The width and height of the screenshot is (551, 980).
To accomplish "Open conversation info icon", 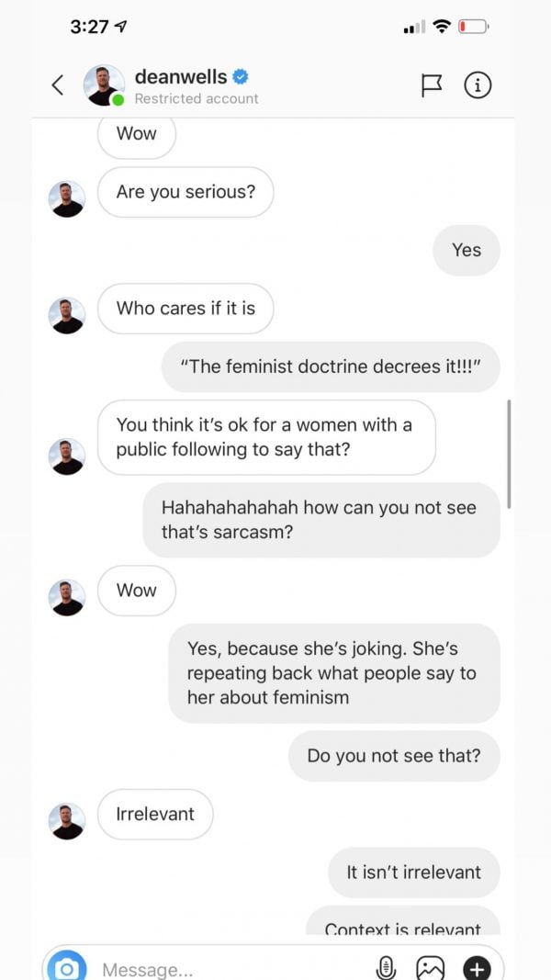I will point(478,85).
